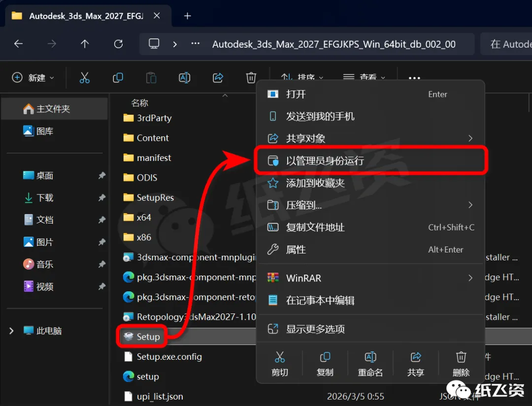Image resolution: width=532 pixels, height=406 pixels.
Task: Refresh the current folder
Action: pos(118,44)
